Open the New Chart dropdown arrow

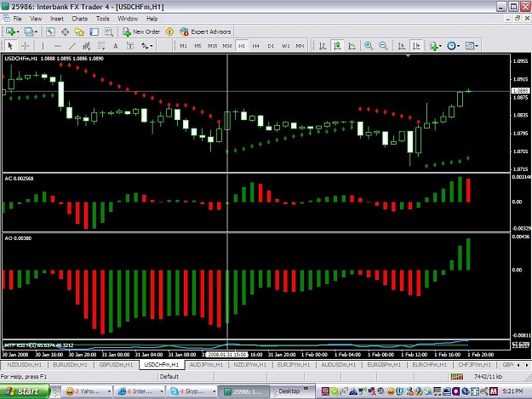click(x=18, y=31)
